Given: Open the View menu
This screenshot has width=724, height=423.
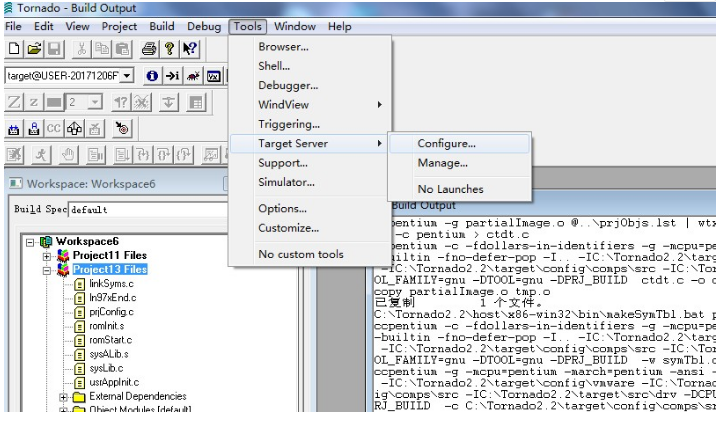Looking at the screenshot, I should 78,26.
